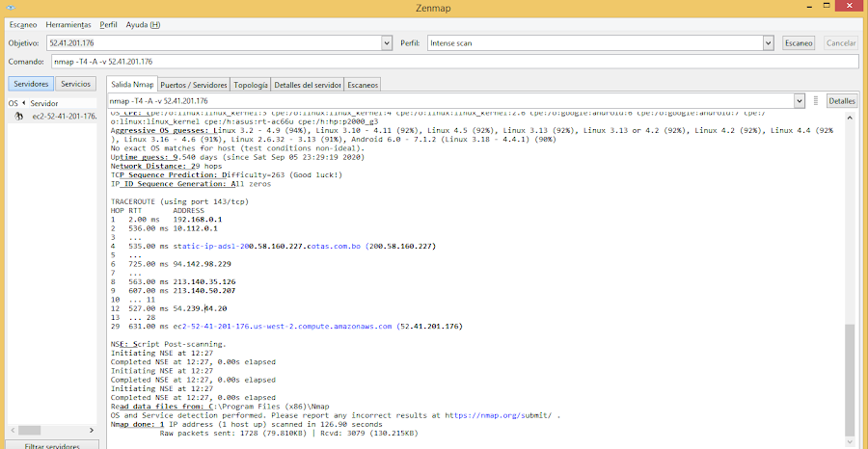Image resolution: width=868 pixels, height=449 pixels.
Task: Click the Zenmap eye icon in title bar
Action: [x=11, y=7]
